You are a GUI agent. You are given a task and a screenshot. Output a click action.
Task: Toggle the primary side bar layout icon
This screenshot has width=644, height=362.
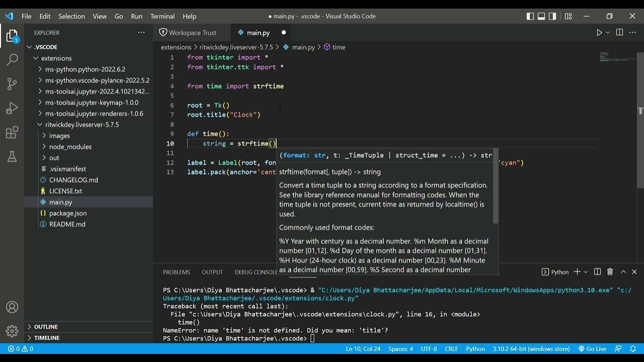click(530, 16)
